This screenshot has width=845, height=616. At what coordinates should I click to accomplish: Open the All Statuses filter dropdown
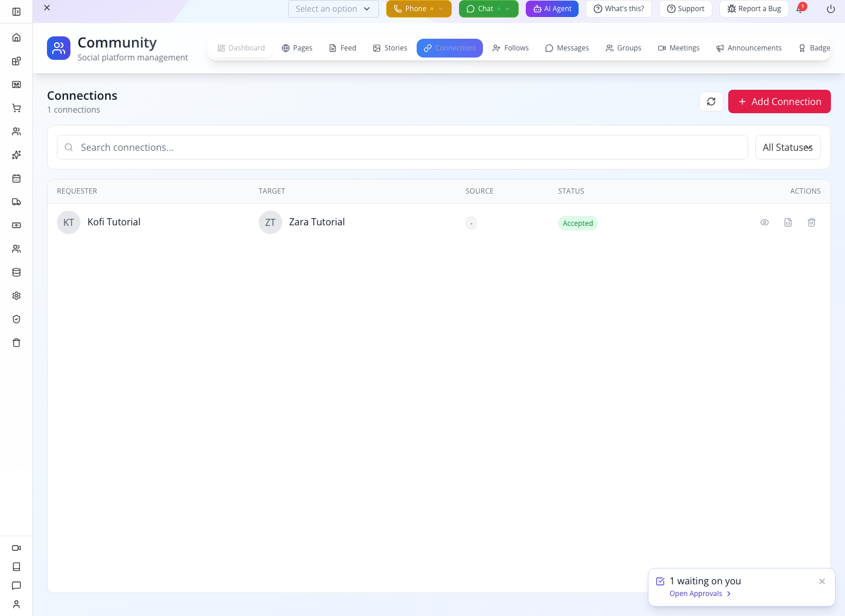(x=788, y=147)
